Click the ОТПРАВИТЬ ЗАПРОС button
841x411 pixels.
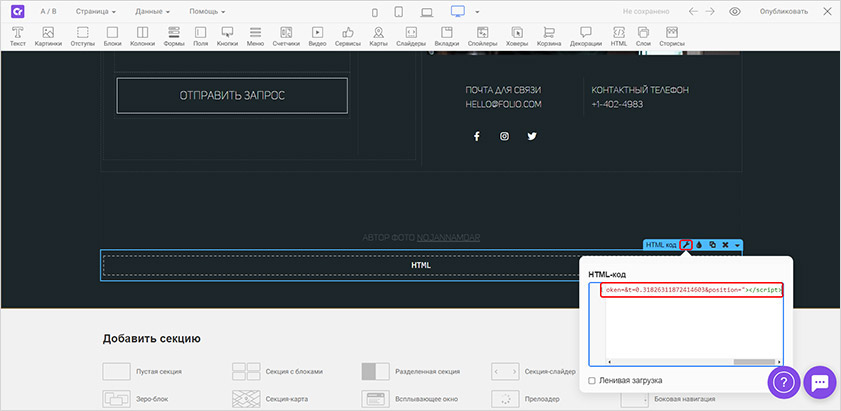coord(232,96)
